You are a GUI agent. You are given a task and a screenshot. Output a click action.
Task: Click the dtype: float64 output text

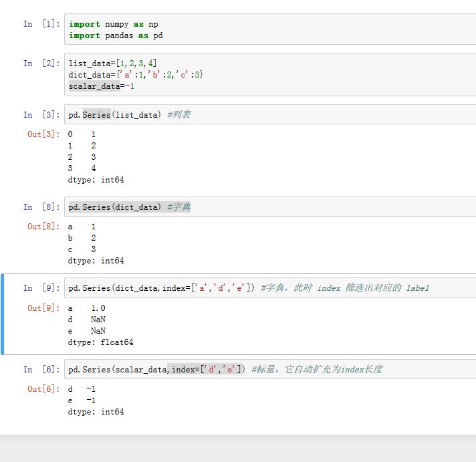pyautogui.click(x=100, y=342)
